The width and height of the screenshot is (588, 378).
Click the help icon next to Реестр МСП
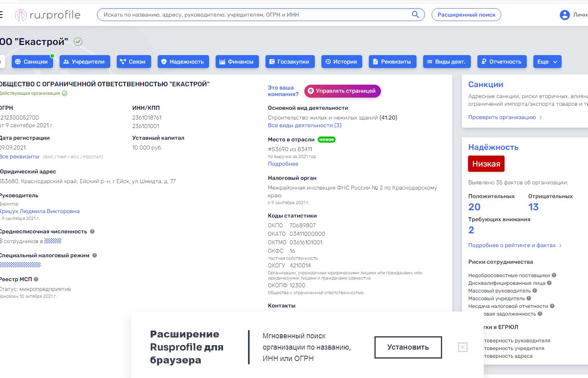[36, 279]
